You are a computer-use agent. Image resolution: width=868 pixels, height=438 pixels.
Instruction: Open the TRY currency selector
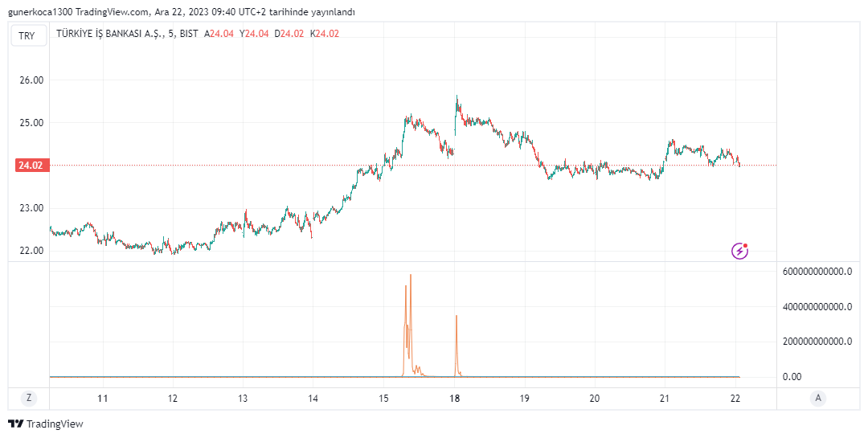(27, 35)
